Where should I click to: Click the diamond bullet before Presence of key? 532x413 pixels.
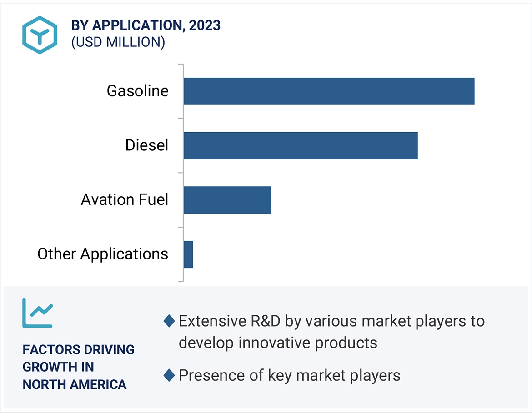[x=169, y=375]
